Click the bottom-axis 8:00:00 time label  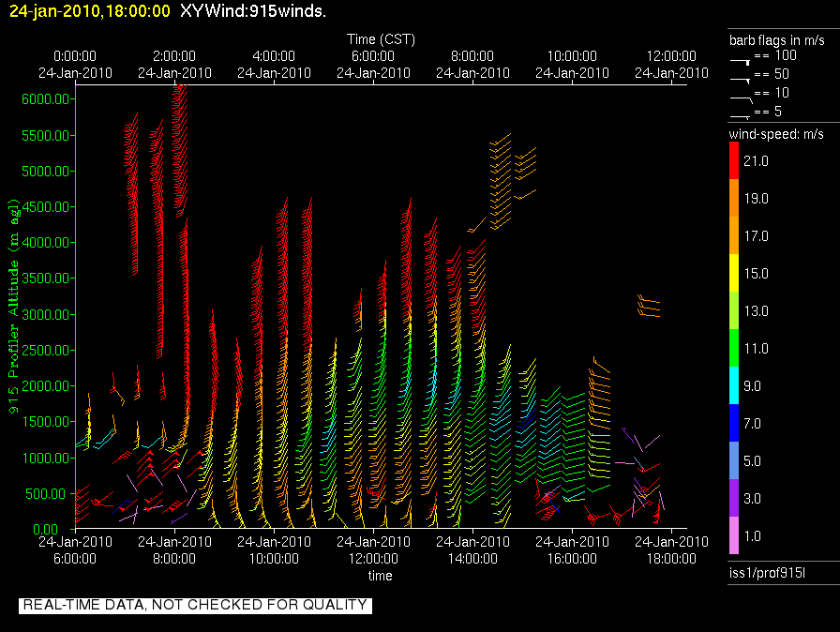coord(174,559)
